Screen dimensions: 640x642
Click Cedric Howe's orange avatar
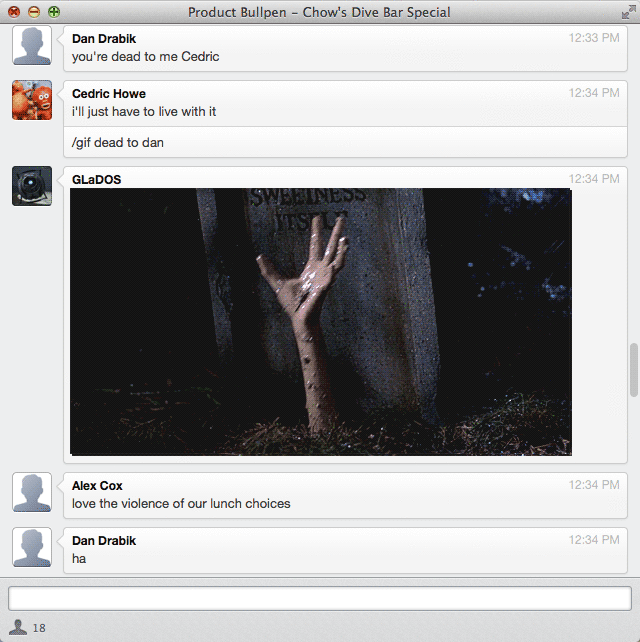tap(32, 100)
